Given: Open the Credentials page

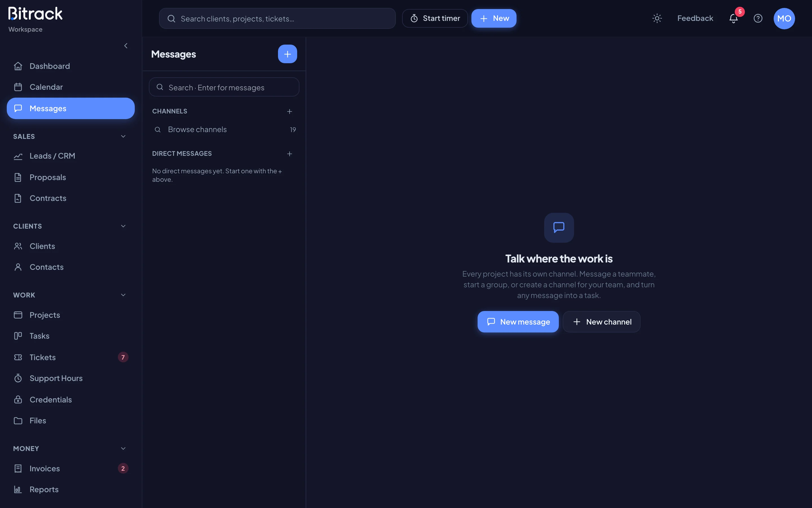Looking at the screenshot, I should pos(70,399).
